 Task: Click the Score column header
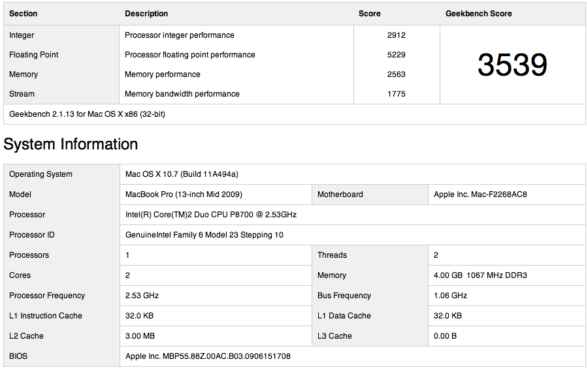(x=369, y=14)
